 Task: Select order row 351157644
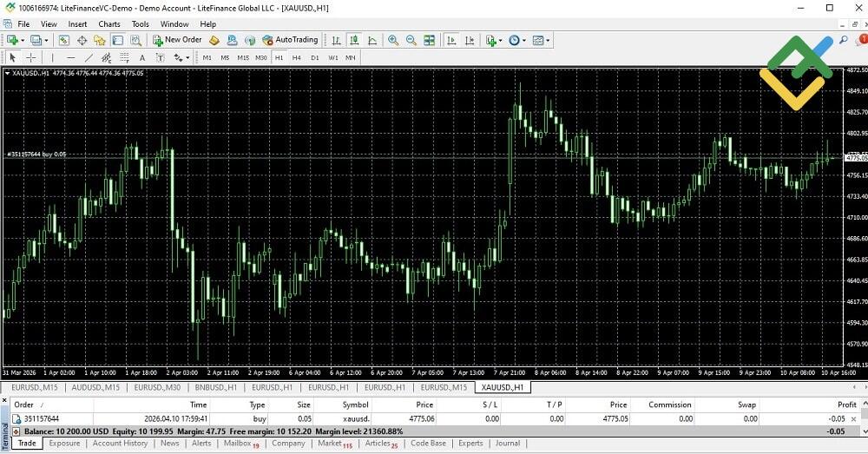tap(434, 419)
